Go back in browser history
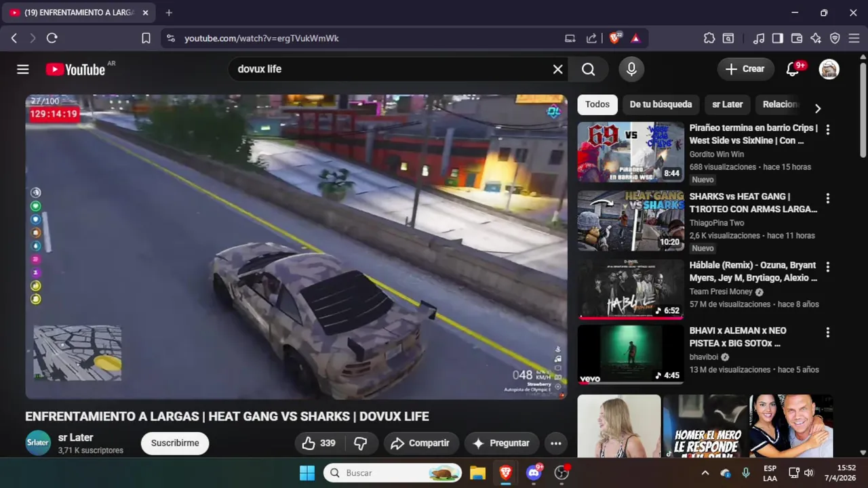 [14, 39]
